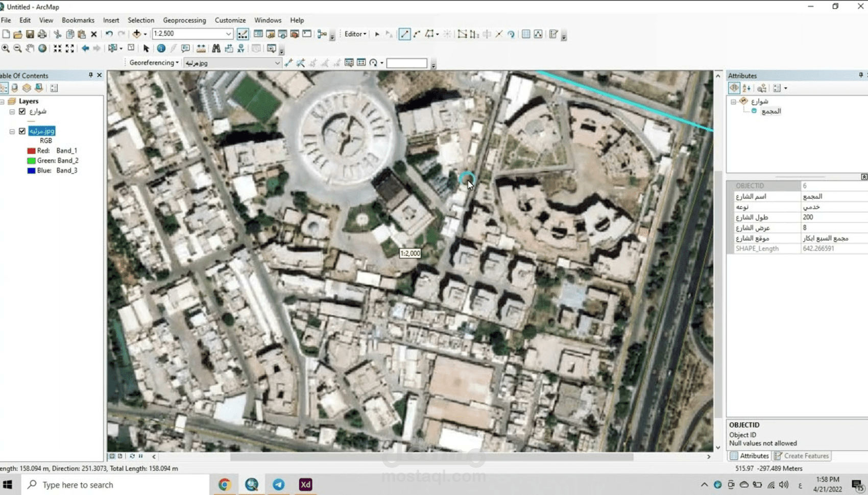Click the Add Data icon
Image resolution: width=868 pixels, height=495 pixels.
pos(136,34)
